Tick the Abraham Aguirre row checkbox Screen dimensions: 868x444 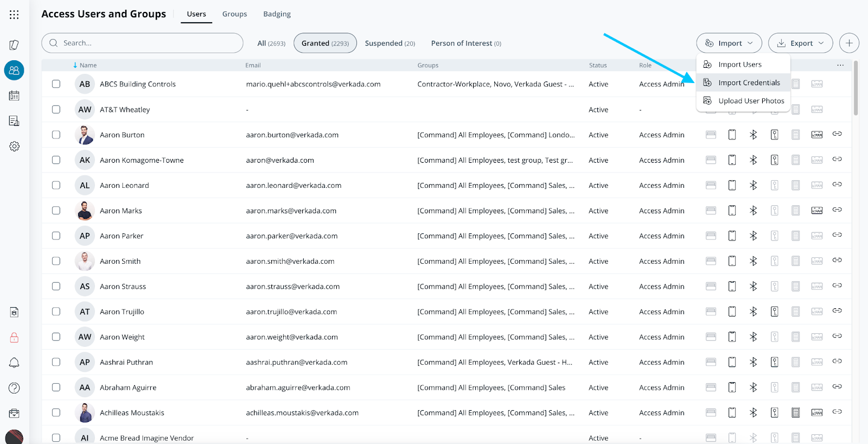[x=56, y=388]
